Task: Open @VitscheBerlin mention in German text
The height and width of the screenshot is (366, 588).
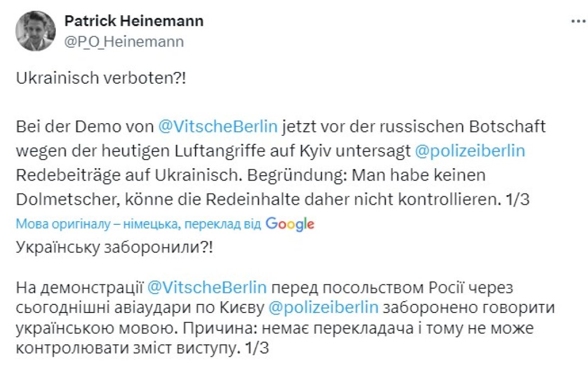Action: 218,127
